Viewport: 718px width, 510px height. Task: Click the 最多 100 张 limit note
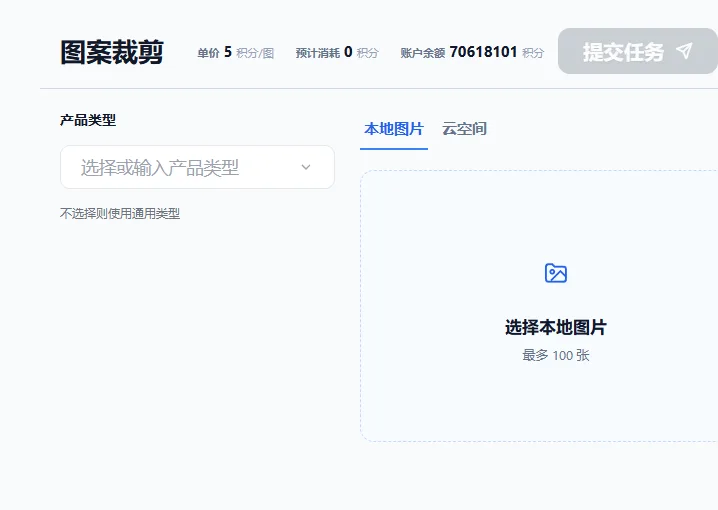[x=555, y=355]
